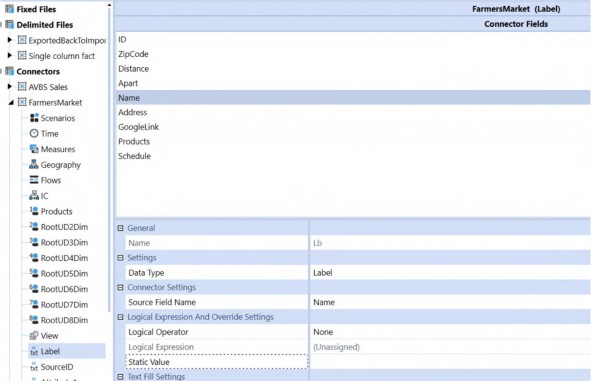The image size is (591, 381).
Task: Select the SourceID tree item
Action: click(57, 367)
